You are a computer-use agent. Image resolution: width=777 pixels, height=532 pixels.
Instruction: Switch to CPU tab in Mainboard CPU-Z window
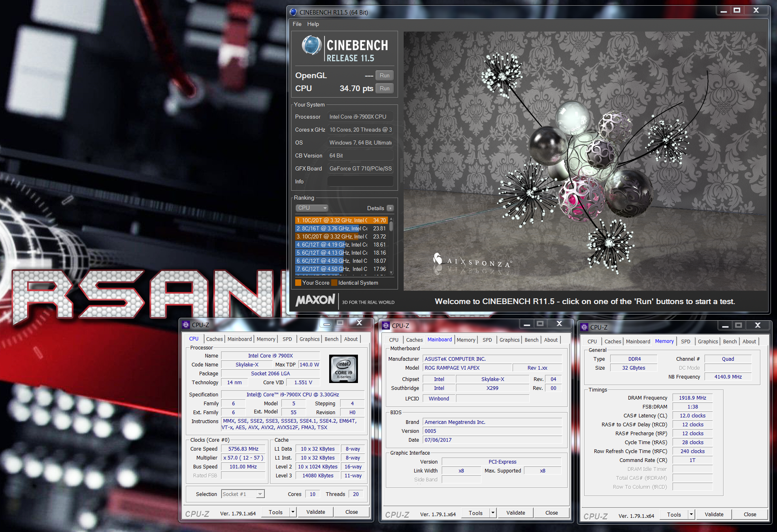coord(394,340)
